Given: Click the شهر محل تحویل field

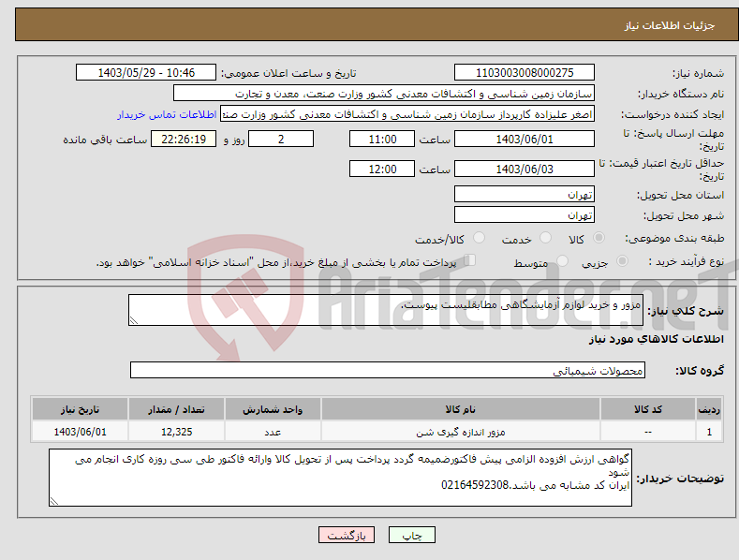Looking at the screenshot, I should click(x=525, y=215).
